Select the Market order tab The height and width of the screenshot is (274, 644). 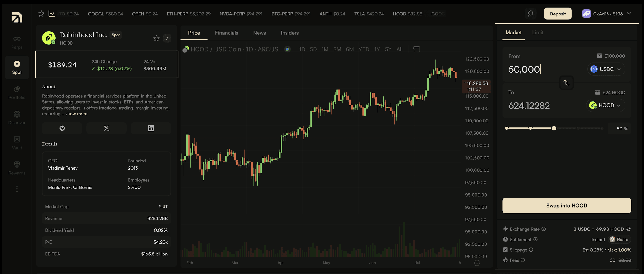click(x=513, y=32)
